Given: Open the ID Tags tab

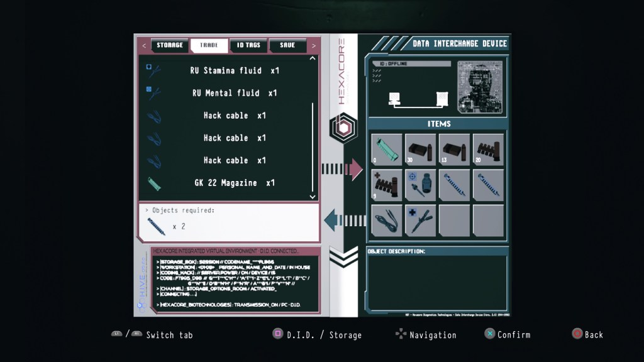Looking at the screenshot, I should pyautogui.click(x=248, y=45).
